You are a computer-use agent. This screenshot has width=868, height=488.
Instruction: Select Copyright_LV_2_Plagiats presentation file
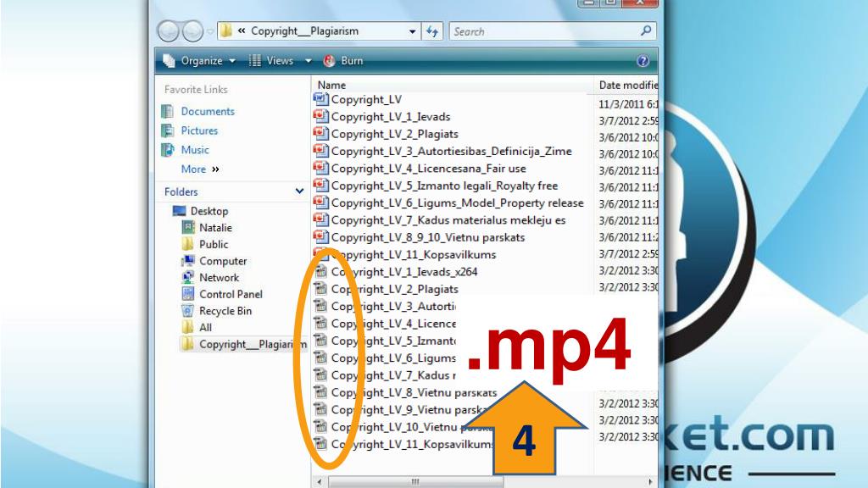point(395,134)
